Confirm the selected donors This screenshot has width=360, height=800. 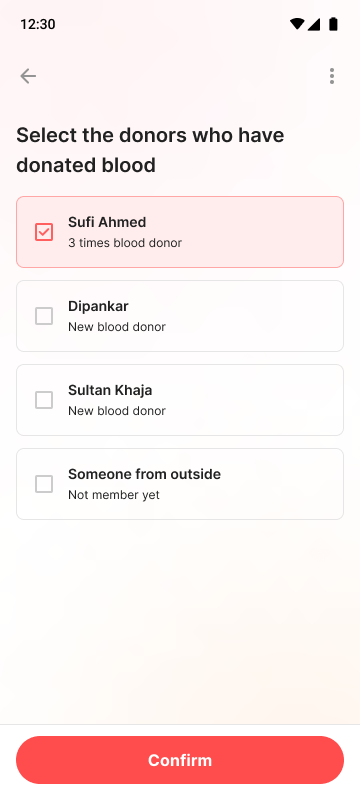[x=180, y=760]
